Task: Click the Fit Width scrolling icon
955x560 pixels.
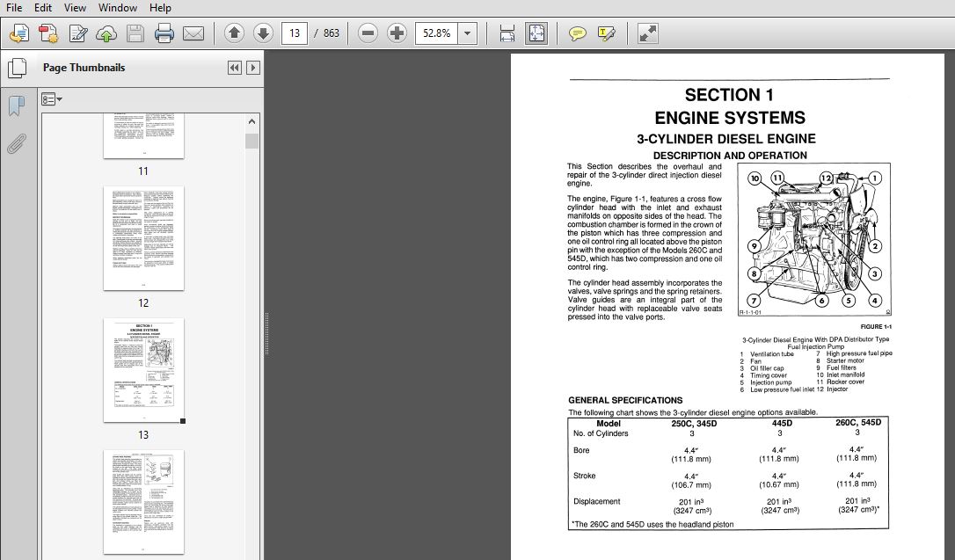Action: coord(507,33)
